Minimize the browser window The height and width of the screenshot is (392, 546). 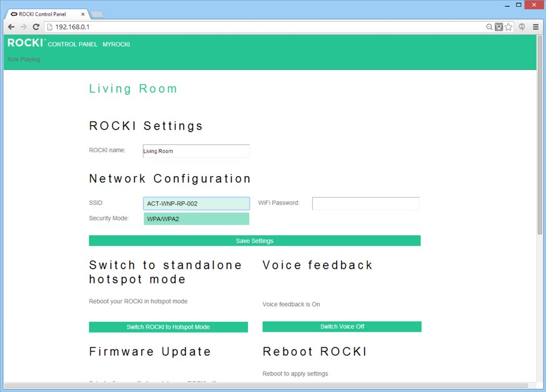(507, 5)
